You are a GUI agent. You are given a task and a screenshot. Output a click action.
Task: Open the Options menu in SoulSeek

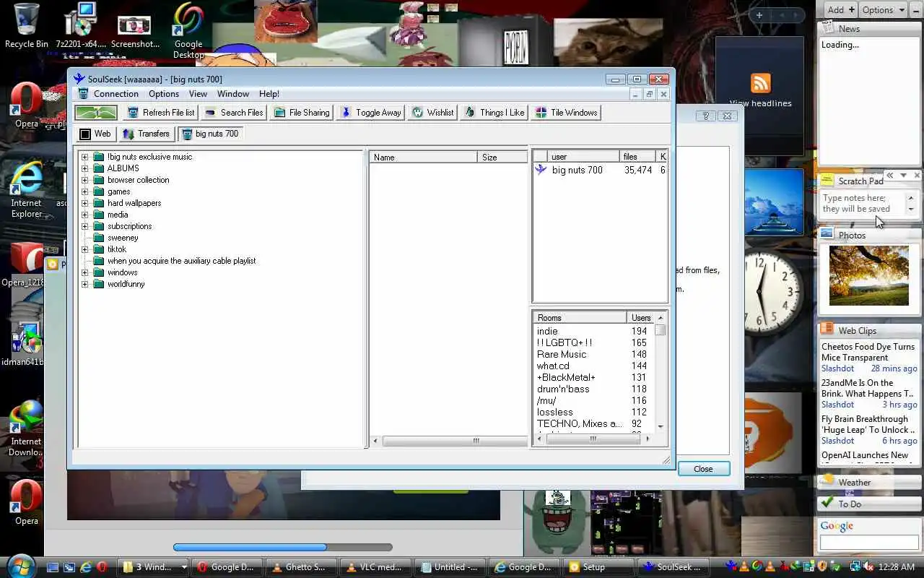pyautogui.click(x=164, y=94)
